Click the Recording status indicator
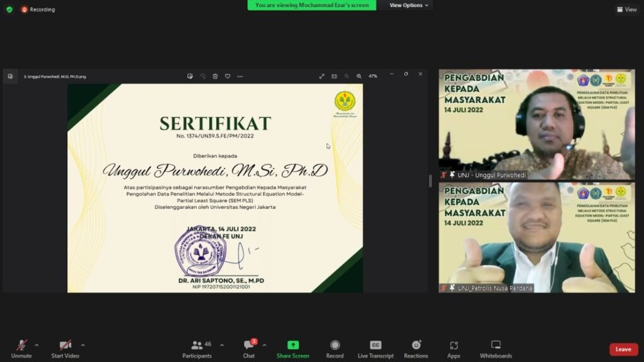Screen dimensions: 644x362 pyautogui.click(x=38, y=9)
